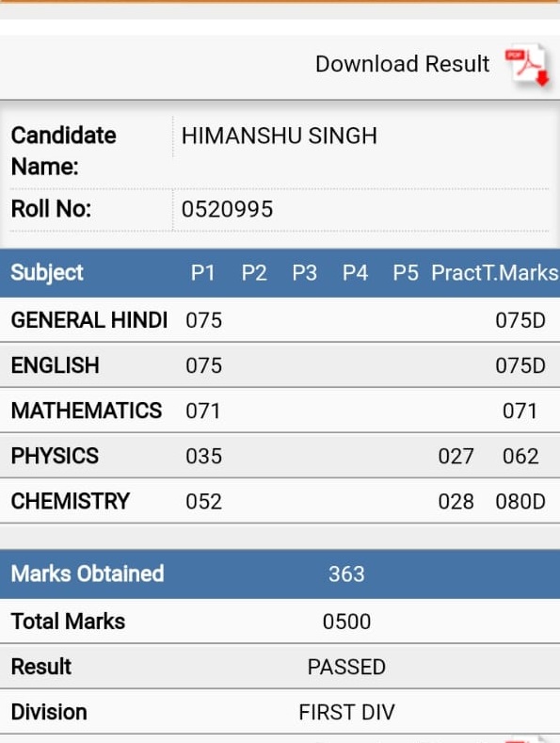Select the ENGLISH subject row
Image resolution: width=560 pixels, height=743 pixels.
[x=280, y=365]
